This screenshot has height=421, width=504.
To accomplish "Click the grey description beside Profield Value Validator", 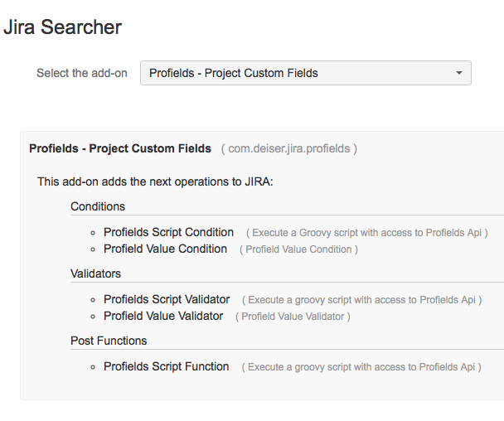I will tap(293, 317).
